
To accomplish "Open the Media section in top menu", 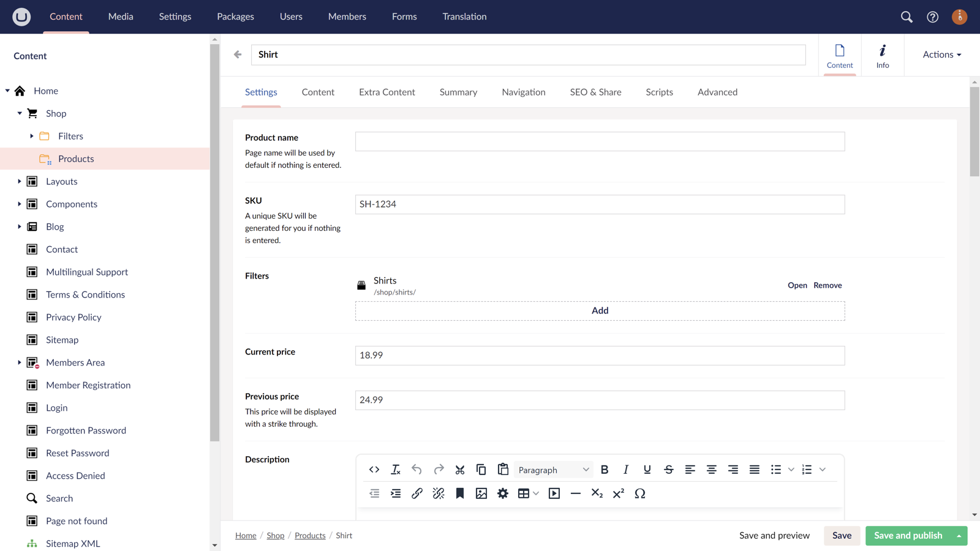I will click(x=121, y=17).
